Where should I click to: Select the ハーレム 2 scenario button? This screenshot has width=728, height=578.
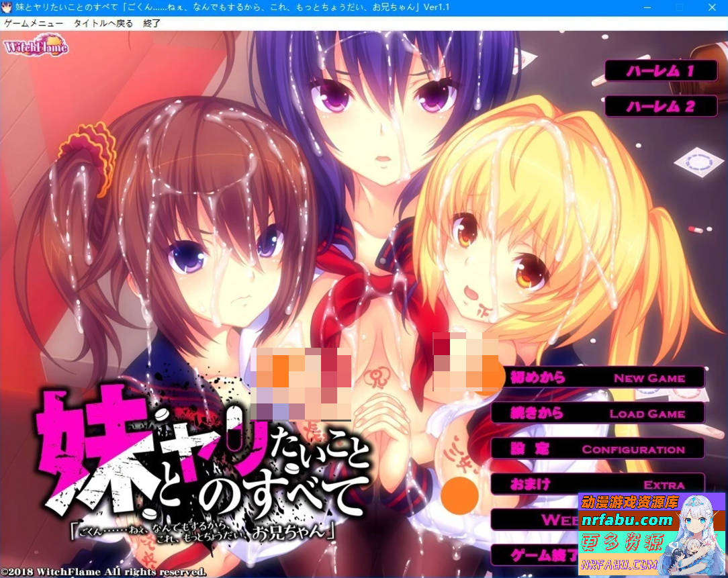pos(661,106)
